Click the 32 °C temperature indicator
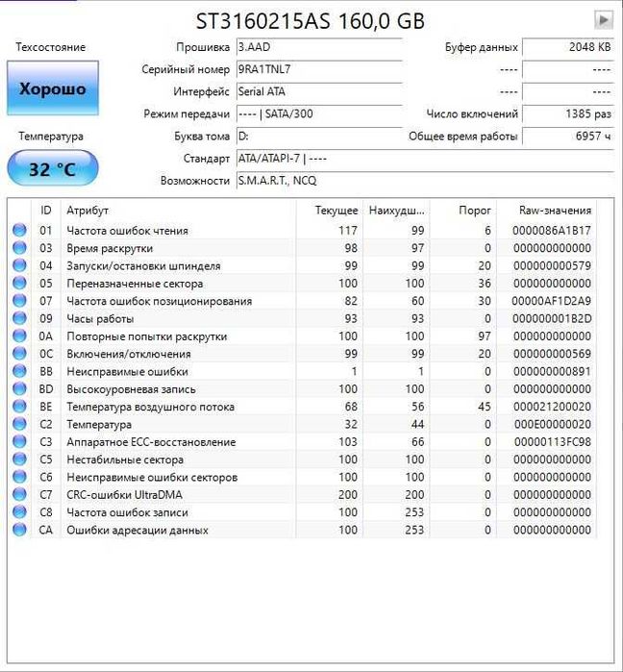Screen dimensions: 623x672 pyautogui.click(x=52, y=169)
